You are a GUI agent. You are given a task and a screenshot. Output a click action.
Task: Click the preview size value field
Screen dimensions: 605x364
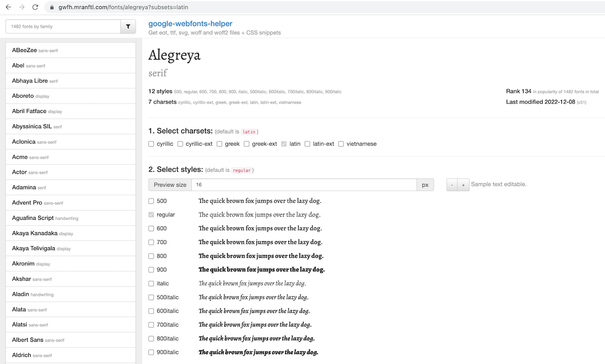point(303,185)
